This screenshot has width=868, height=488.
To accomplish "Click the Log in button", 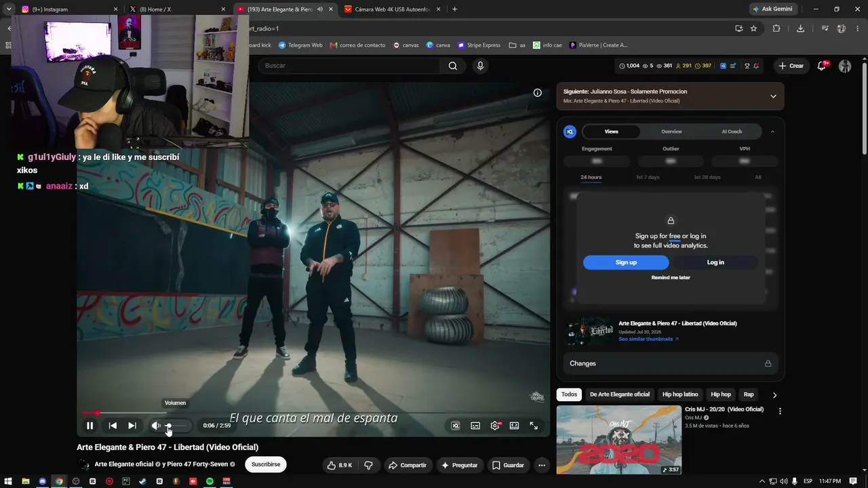I will (715, 262).
